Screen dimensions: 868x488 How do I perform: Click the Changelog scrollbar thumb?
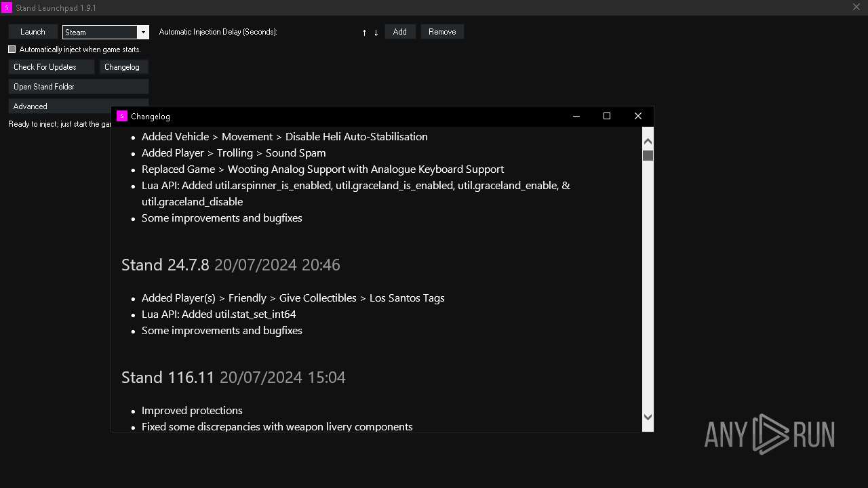[648, 155]
